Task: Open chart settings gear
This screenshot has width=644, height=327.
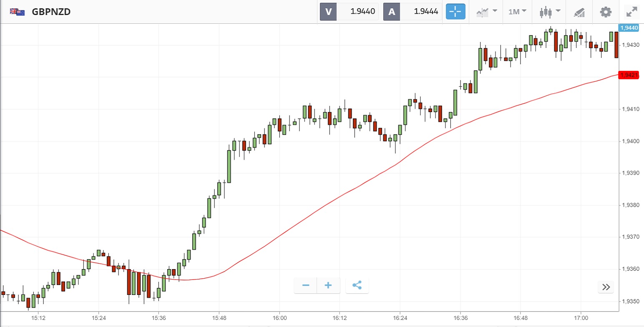Action: point(606,12)
